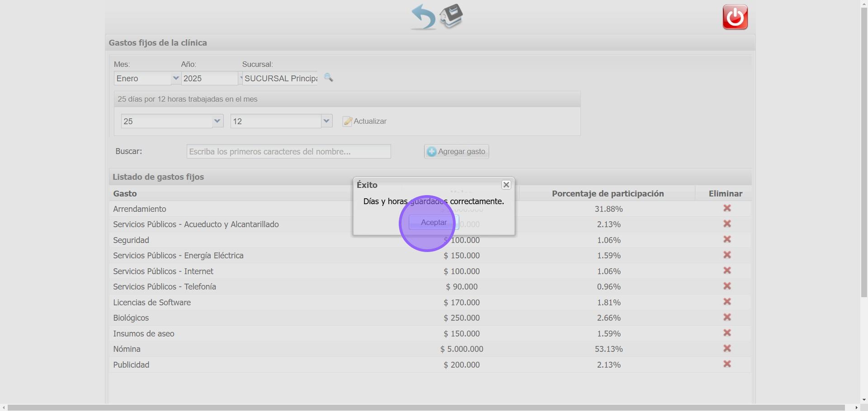Open the Año dropdown showing 2025
Screen dimensions: 868x411
[240, 78]
